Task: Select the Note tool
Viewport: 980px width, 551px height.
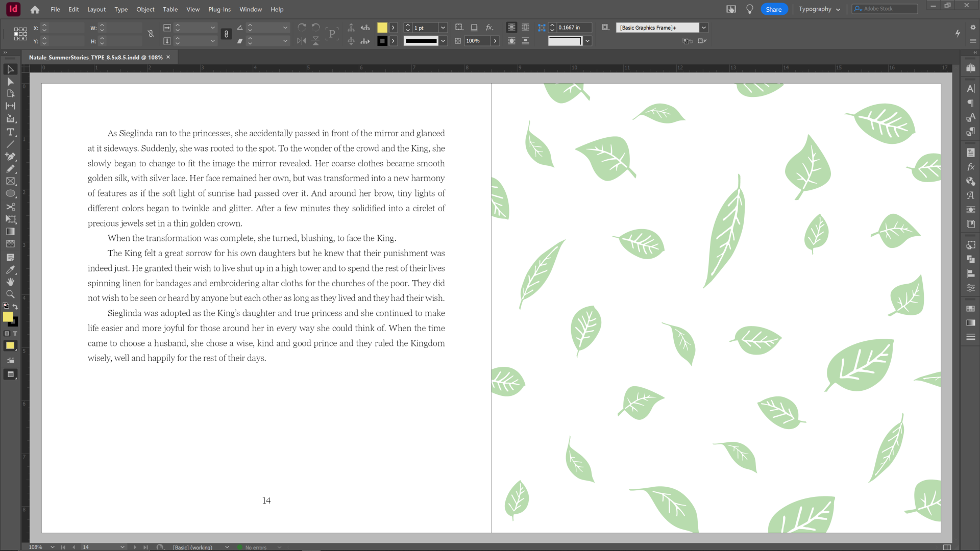Action: [10, 258]
